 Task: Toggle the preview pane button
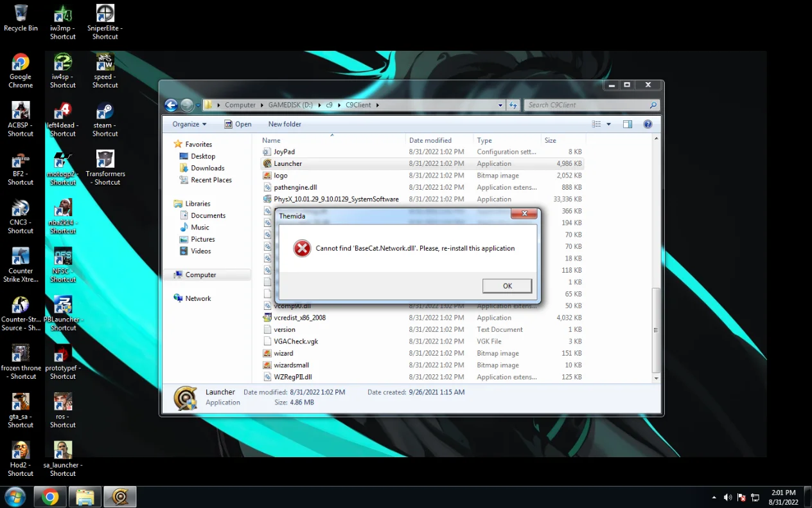[x=628, y=124]
